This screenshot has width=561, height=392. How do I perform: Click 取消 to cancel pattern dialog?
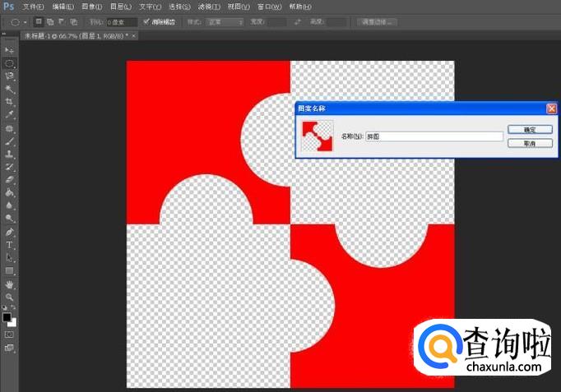529,143
